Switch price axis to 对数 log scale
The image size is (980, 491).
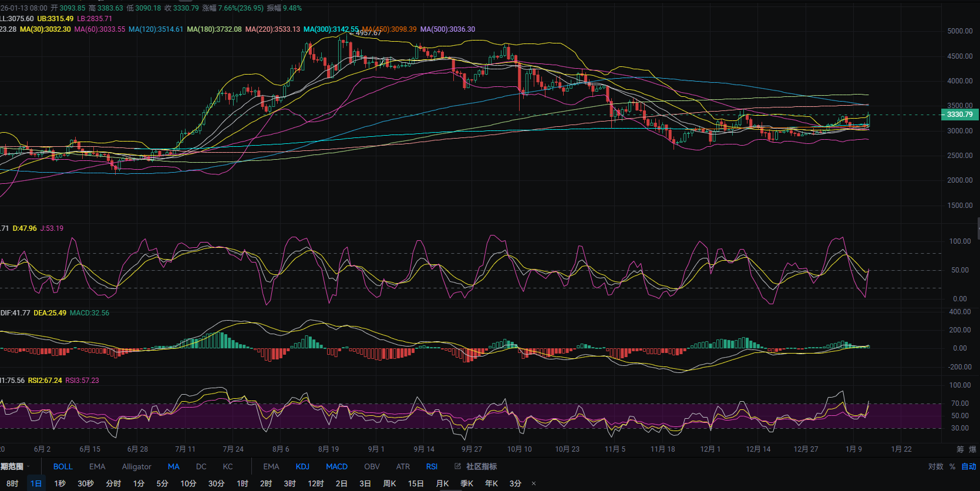pos(935,466)
